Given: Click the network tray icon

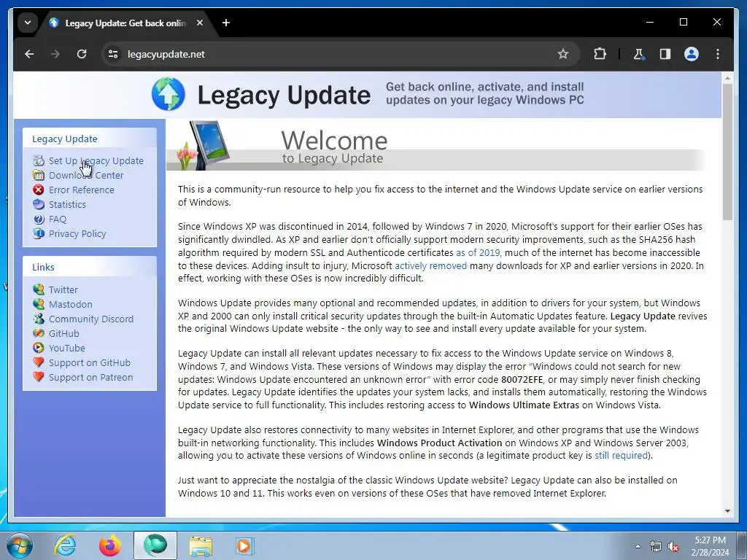Looking at the screenshot, I should pyautogui.click(x=656, y=547).
